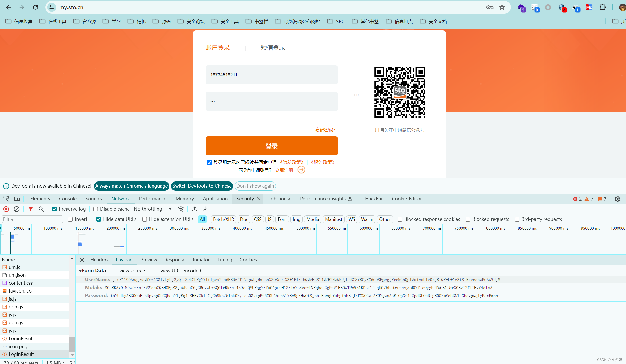
Task: Switch to the Console tab
Action: tap(68, 199)
